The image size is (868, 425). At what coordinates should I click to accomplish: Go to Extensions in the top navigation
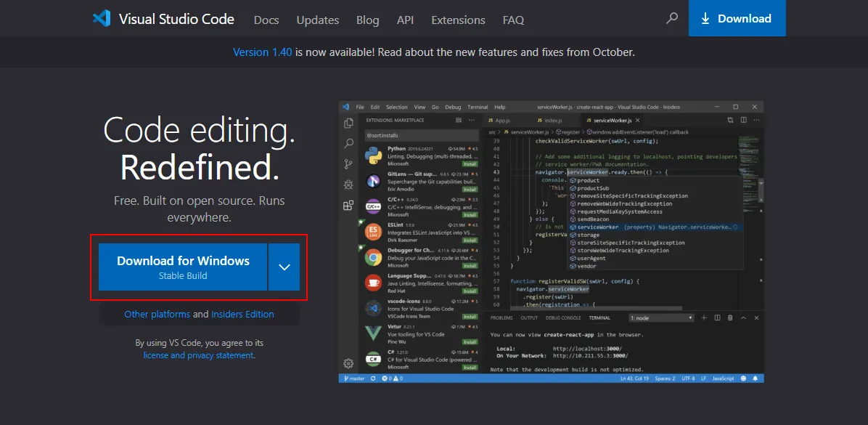coord(459,20)
